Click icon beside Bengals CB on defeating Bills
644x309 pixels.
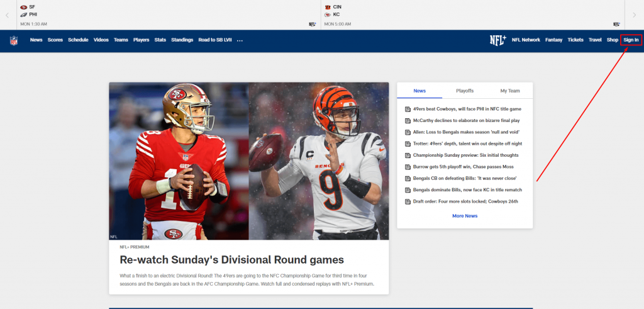coord(408,178)
